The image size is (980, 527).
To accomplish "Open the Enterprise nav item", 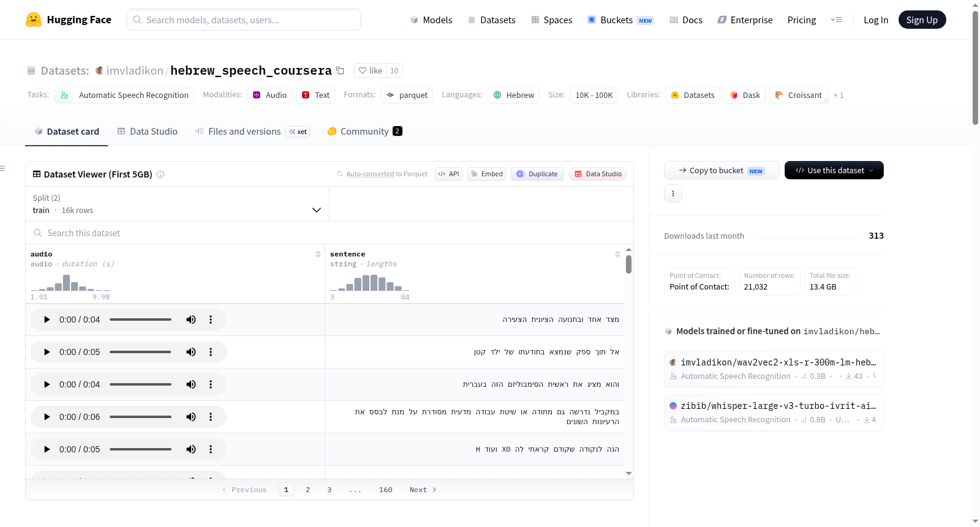I will pos(745,20).
